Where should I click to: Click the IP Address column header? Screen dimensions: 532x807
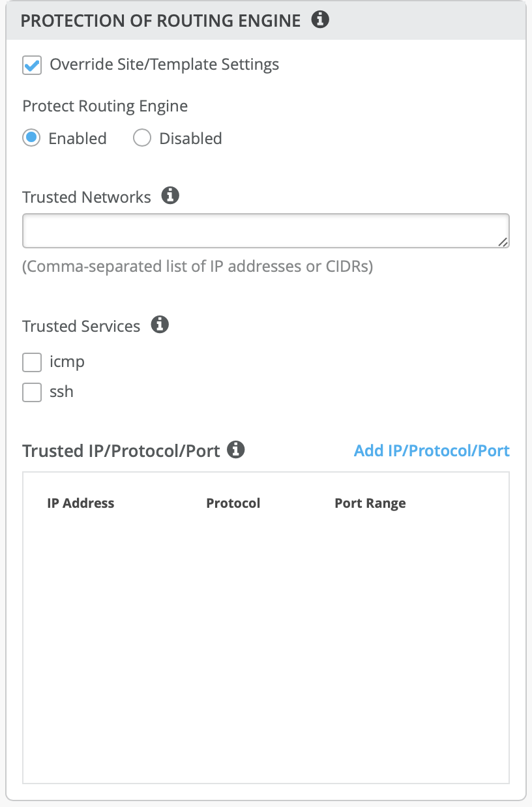tap(80, 503)
